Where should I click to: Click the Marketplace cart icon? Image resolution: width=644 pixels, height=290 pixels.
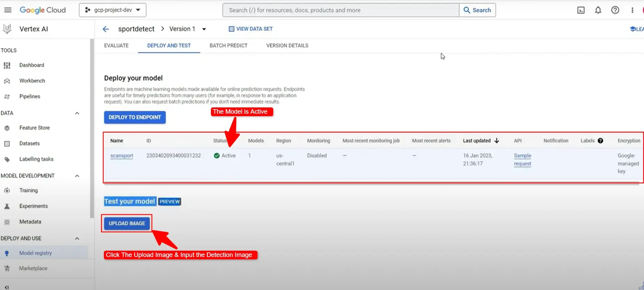tap(7, 268)
